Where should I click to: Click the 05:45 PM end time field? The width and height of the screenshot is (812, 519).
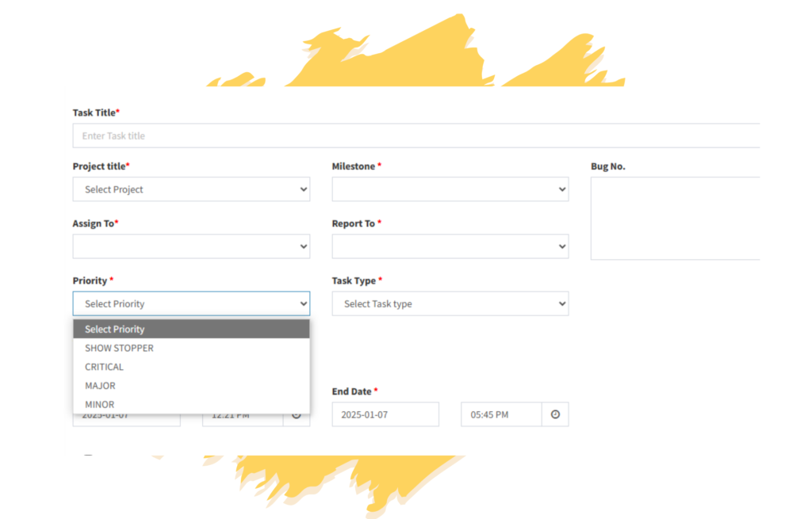click(x=500, y=414)
